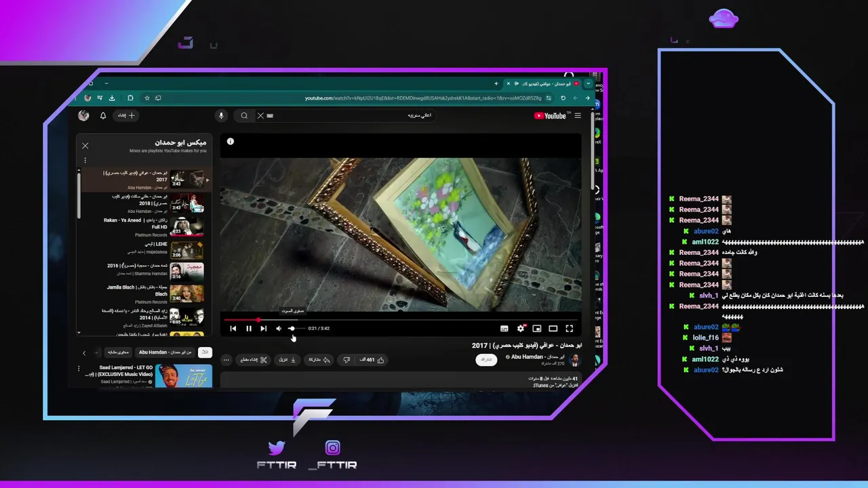This screenshot has width=868, height=488.
Task: Enter fullscreen on the video player
Action: pos(570,329)
